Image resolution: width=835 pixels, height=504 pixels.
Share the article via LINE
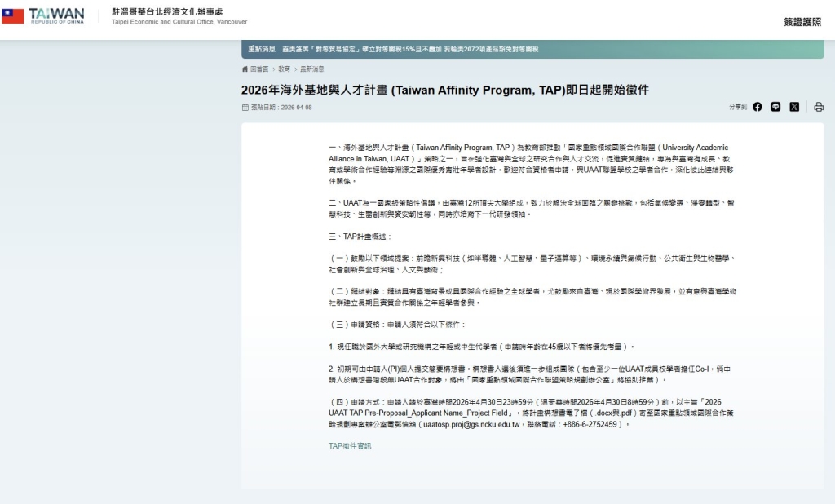point(775,107)
